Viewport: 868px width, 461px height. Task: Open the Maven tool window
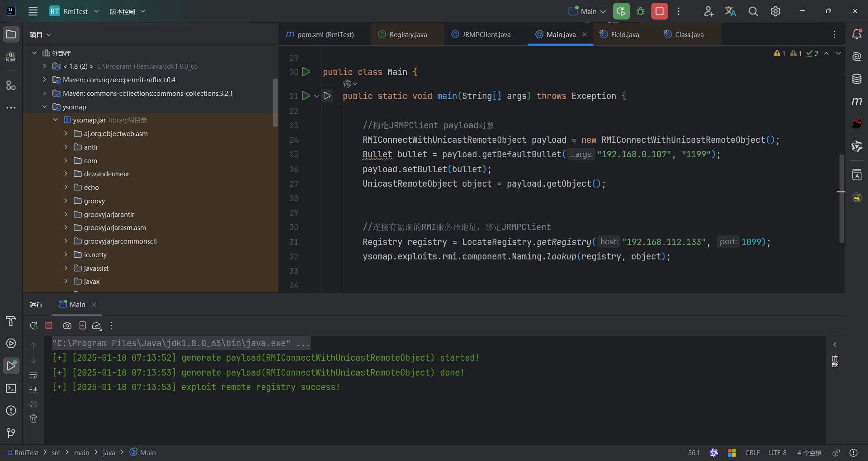pos(857,101)
